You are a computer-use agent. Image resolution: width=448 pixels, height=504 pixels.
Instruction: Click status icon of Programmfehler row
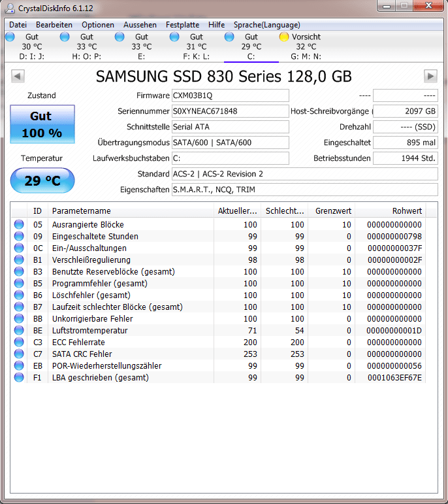point(19,283)
